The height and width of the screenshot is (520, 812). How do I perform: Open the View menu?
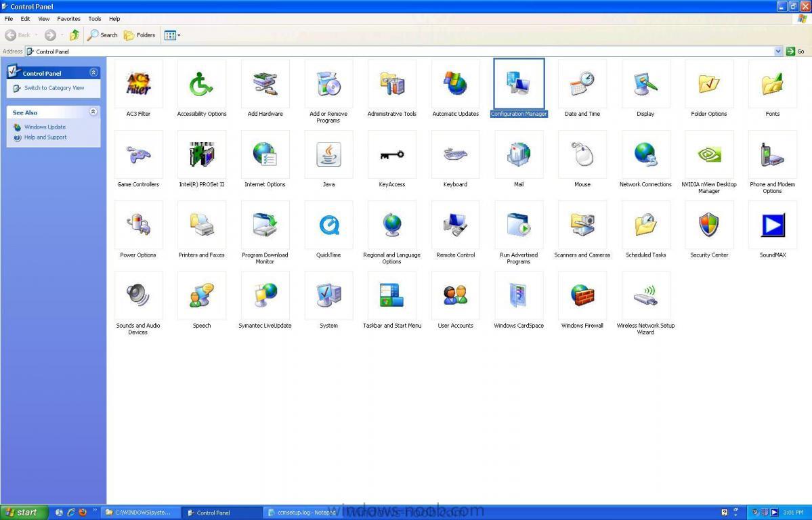(x=44, y=19)
